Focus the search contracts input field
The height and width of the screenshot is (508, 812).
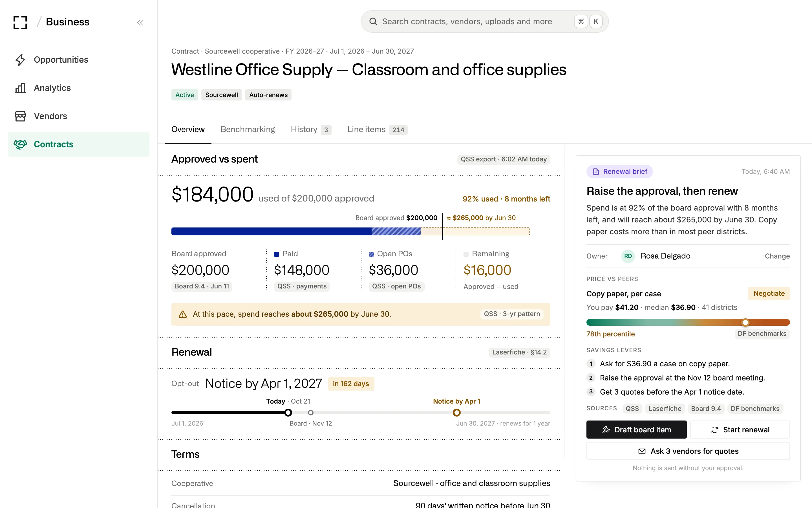pyautogui.click(x=484, y=21)
